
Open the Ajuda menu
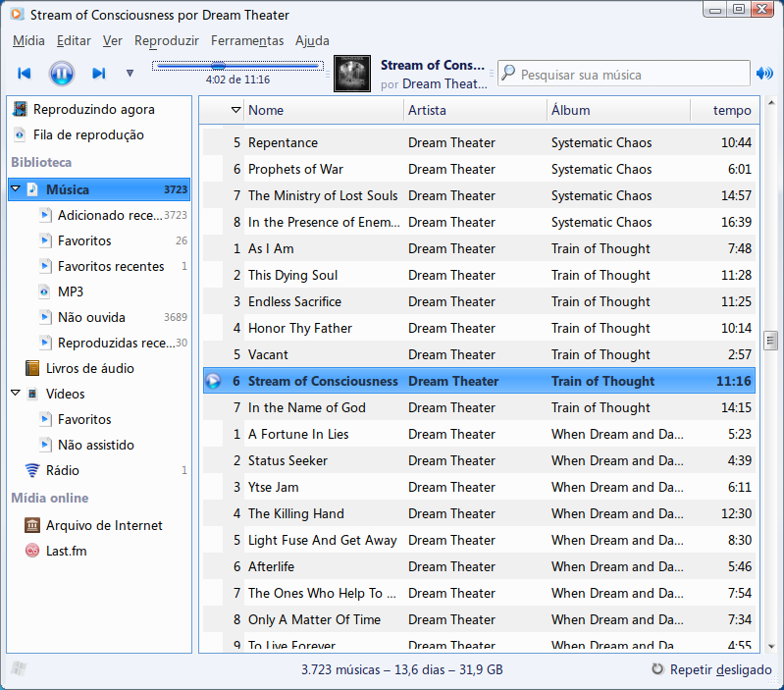(312, 40)
